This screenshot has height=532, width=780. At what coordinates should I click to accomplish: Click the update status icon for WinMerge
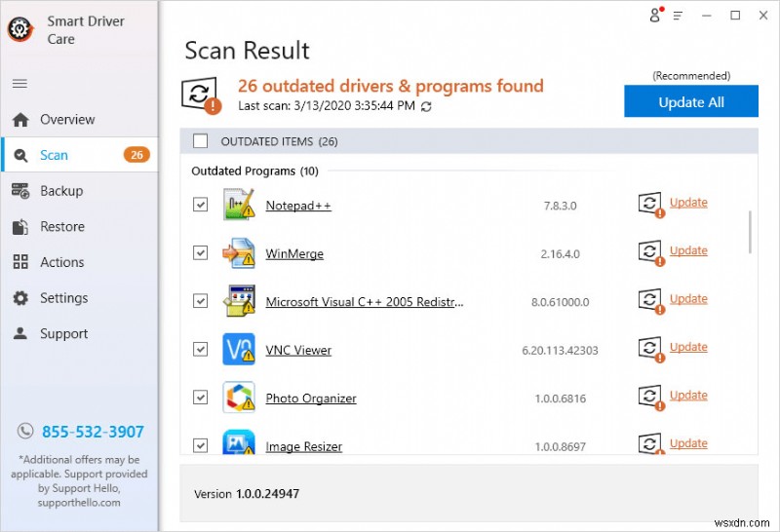[651, 252]
